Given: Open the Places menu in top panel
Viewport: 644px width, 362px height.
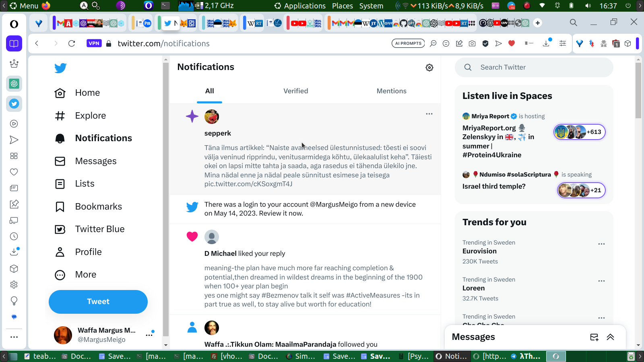Looking at the screenshot, I should coord(343,6).
